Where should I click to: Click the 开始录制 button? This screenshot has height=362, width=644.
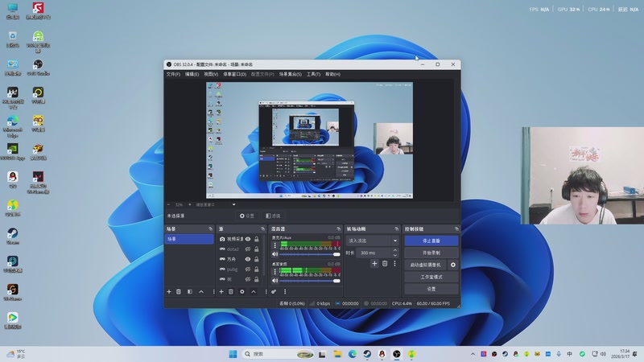(431, 253)
